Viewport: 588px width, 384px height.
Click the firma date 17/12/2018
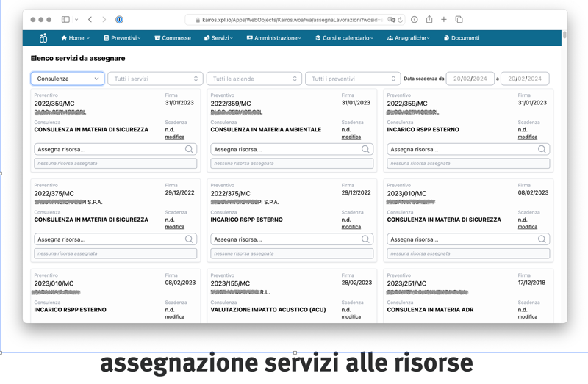(x=531, y=283)
